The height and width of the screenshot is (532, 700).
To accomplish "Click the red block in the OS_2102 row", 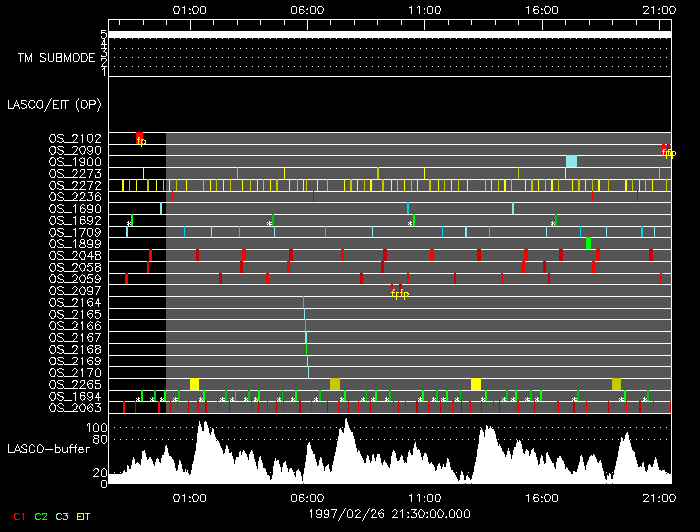I will tap(140, 137).
